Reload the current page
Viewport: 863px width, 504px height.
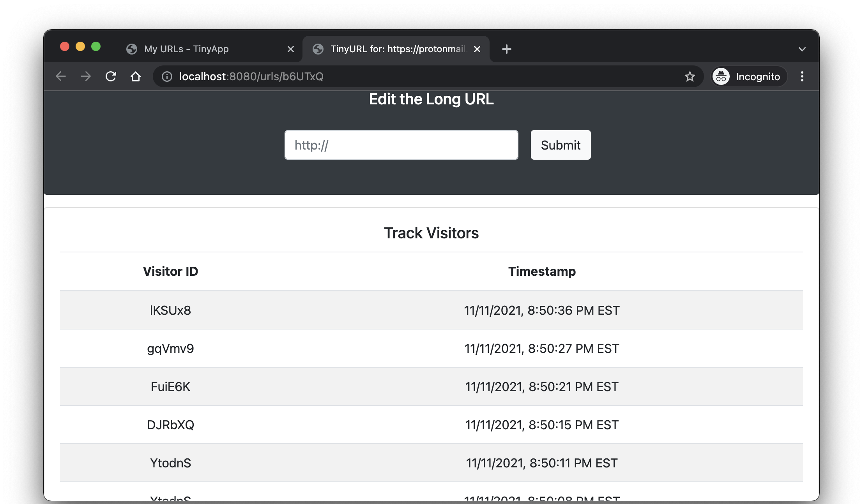pyautogui.click(x=111, y=76)
